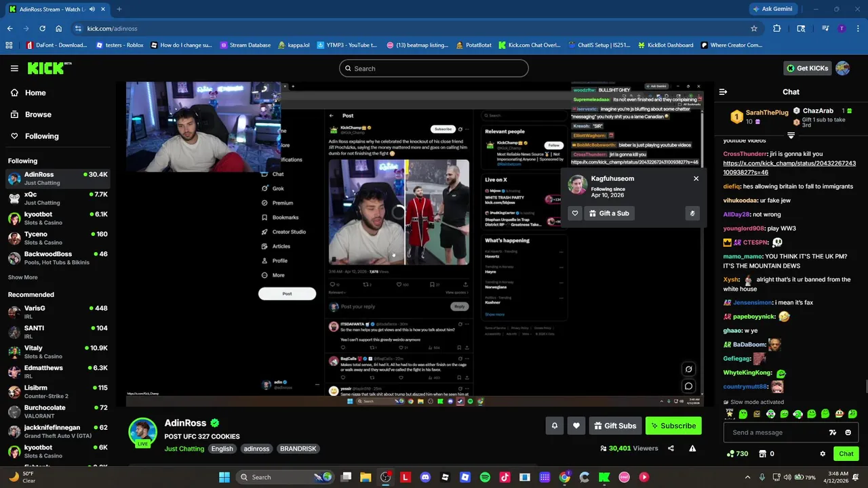The width and height of the screenshot is (868, 488).
Task: Open File Explorer from taskbar
Action: [x=366, y=477]
